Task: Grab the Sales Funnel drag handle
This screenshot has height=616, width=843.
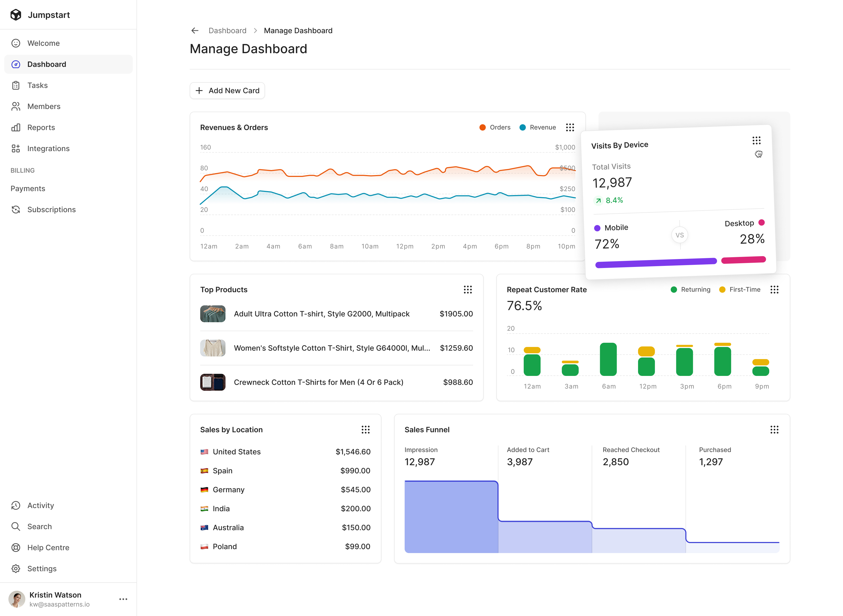Action: click(x=774, y=430)
